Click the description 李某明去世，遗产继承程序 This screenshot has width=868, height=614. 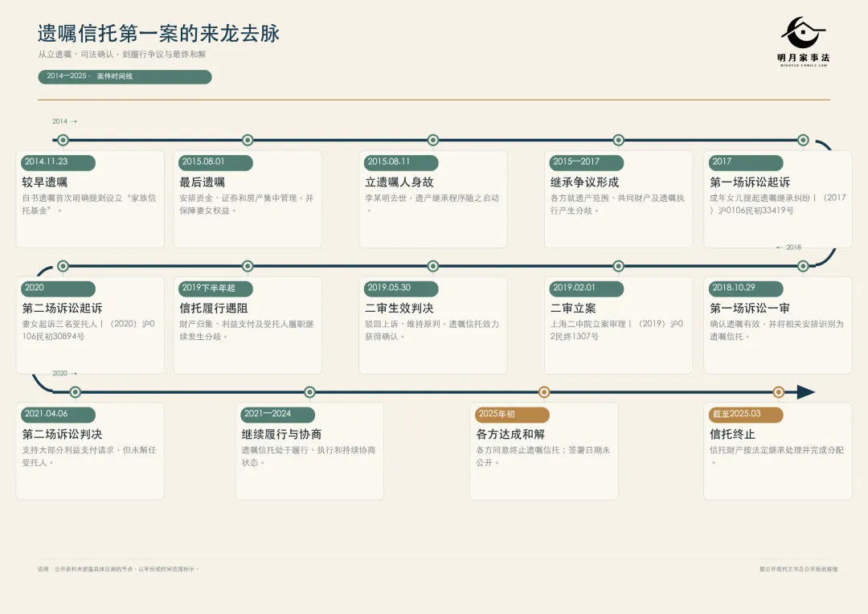click(x=432, y=204)
